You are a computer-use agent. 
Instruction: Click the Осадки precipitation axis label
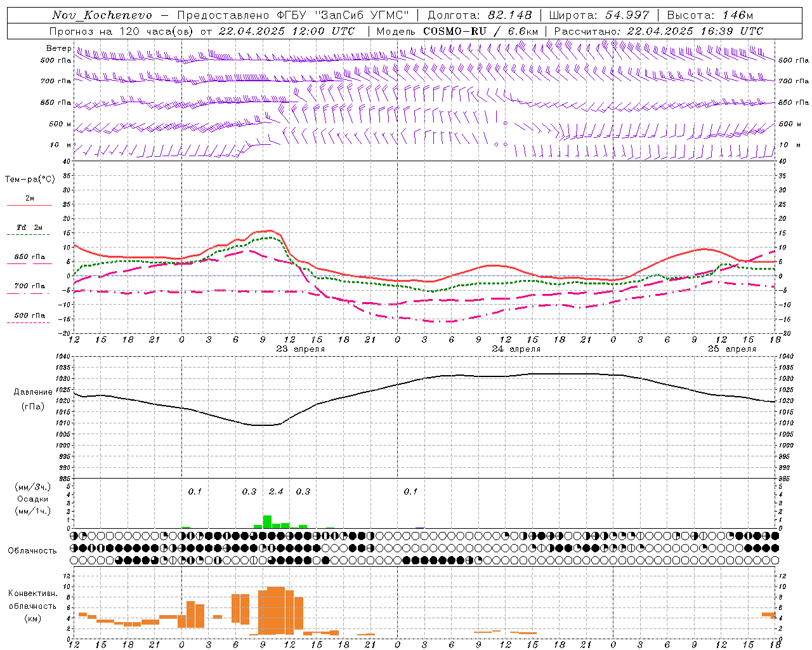(x=32, y=499)
